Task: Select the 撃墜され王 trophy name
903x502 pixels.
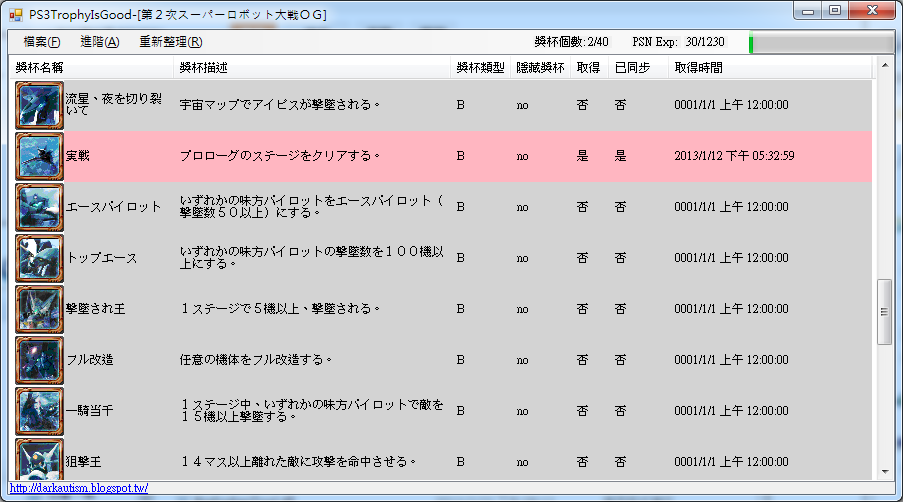Action: coord(96,309)
